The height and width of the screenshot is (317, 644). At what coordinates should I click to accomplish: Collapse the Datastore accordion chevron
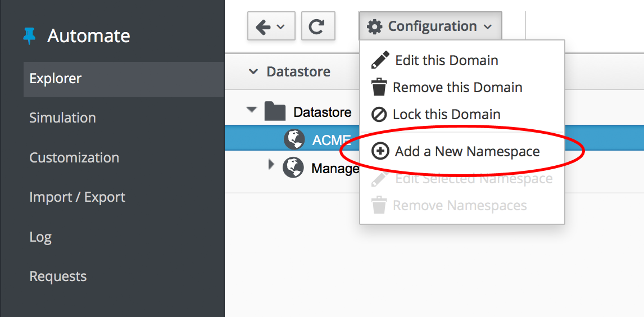pos(253,72)
